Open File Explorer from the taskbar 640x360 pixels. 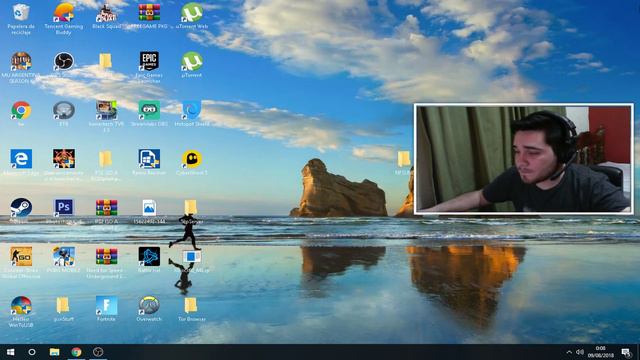coord(54,352)
